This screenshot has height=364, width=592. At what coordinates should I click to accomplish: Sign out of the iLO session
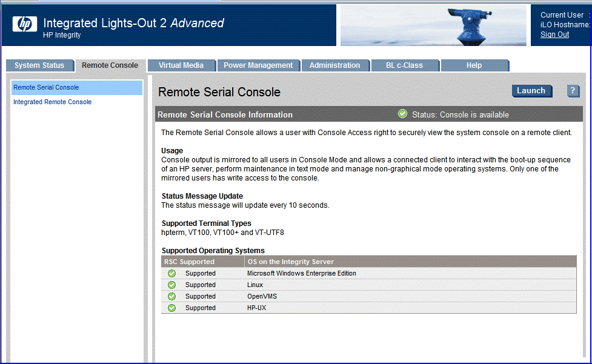tap(554, 35)
